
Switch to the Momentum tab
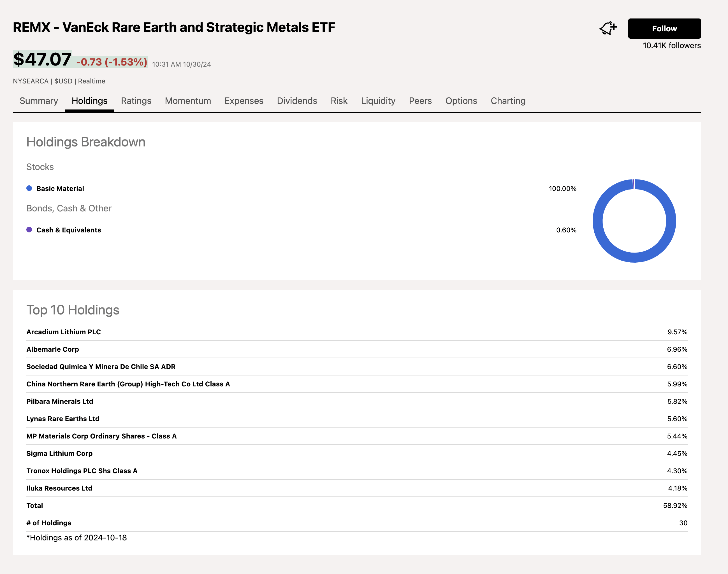click(188, 101)
